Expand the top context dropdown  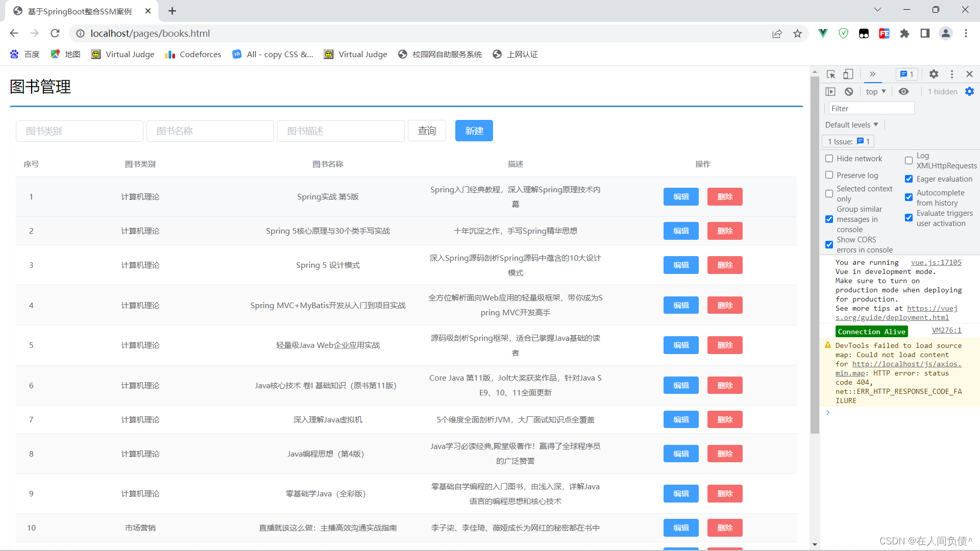point(876,92)
